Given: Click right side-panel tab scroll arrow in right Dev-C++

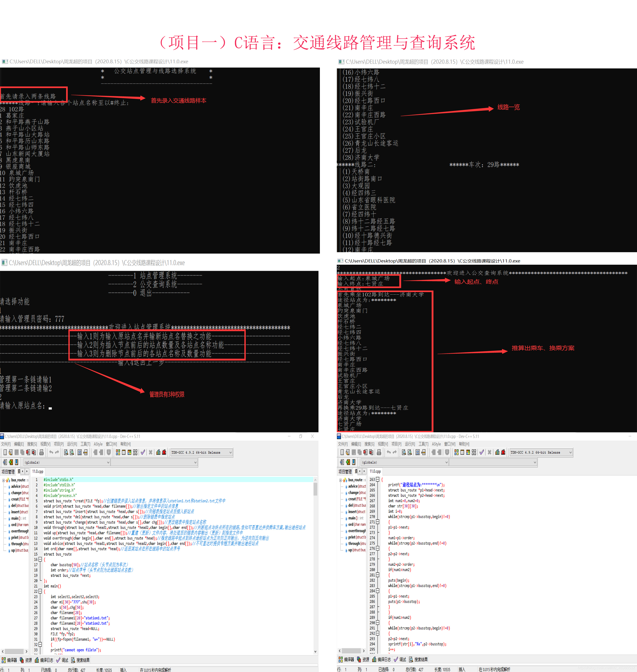Looking at the screenshot, I should [x=364, y=471].
